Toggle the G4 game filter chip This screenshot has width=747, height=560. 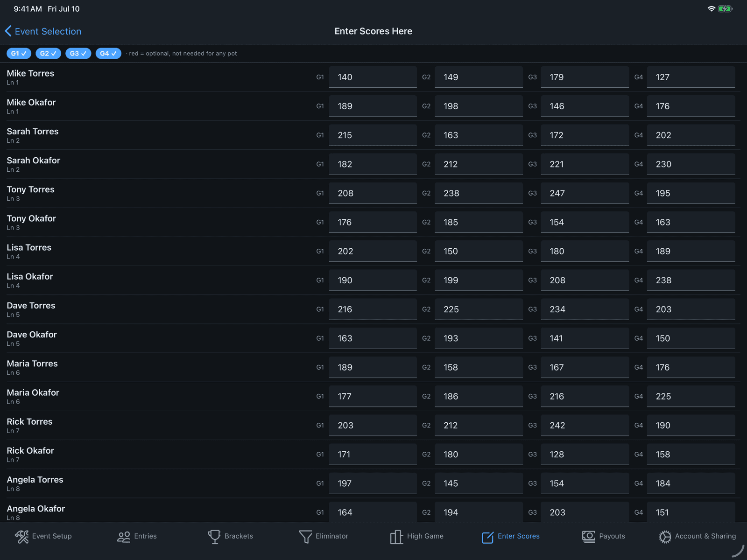108,53
